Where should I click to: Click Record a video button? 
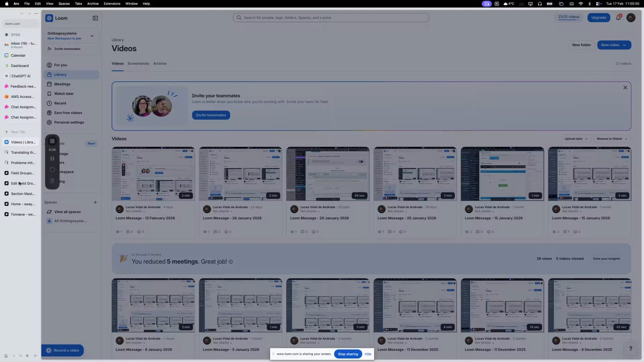(x=63, y=350)
